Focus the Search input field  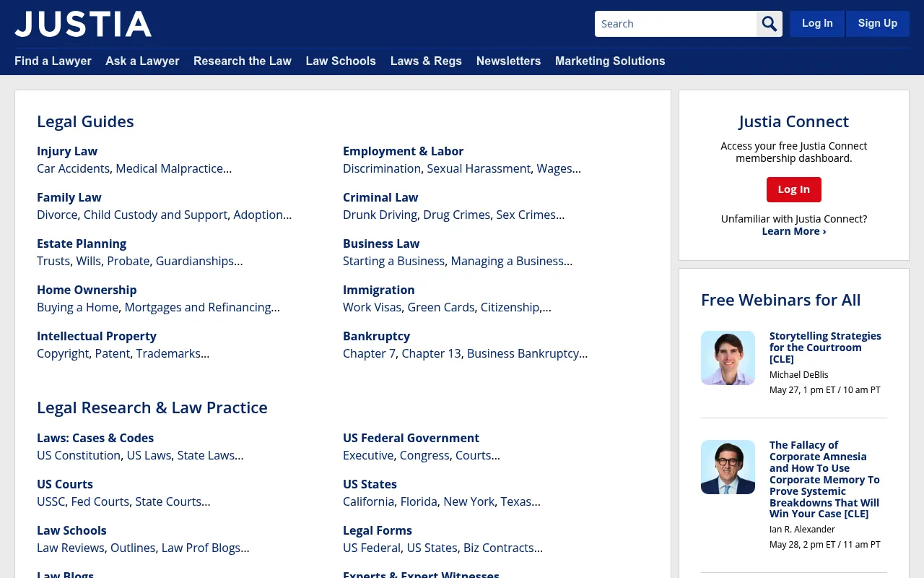676,24
